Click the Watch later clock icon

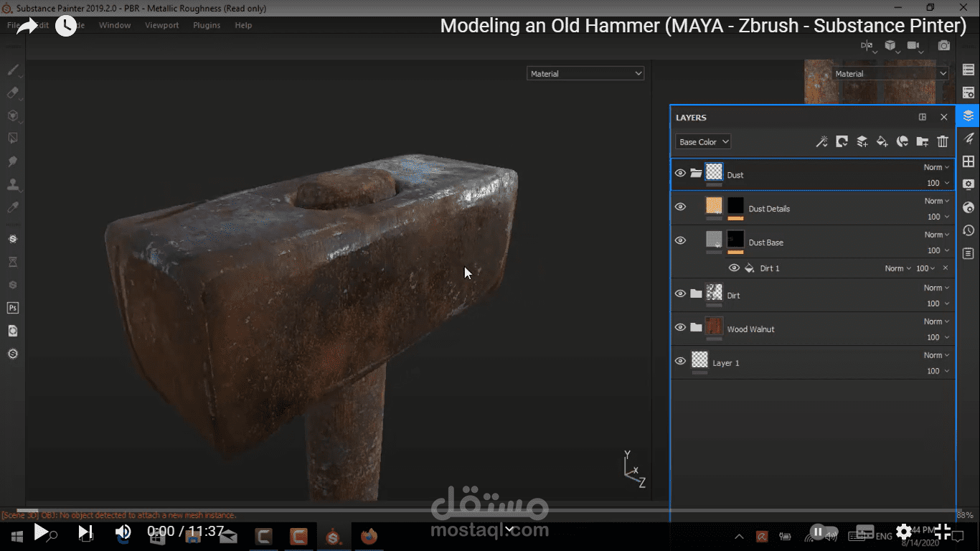[x=66, y=27]
